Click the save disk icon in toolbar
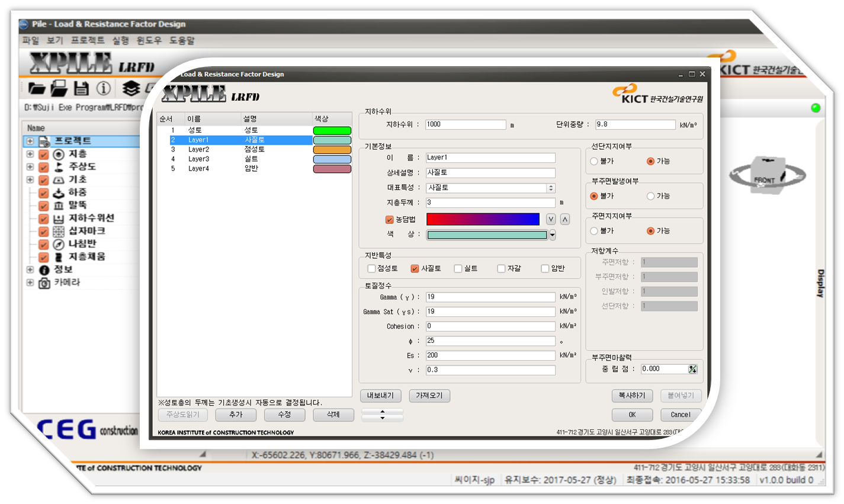This screenshot has width=844, height=504. click(x=81, y=89)
